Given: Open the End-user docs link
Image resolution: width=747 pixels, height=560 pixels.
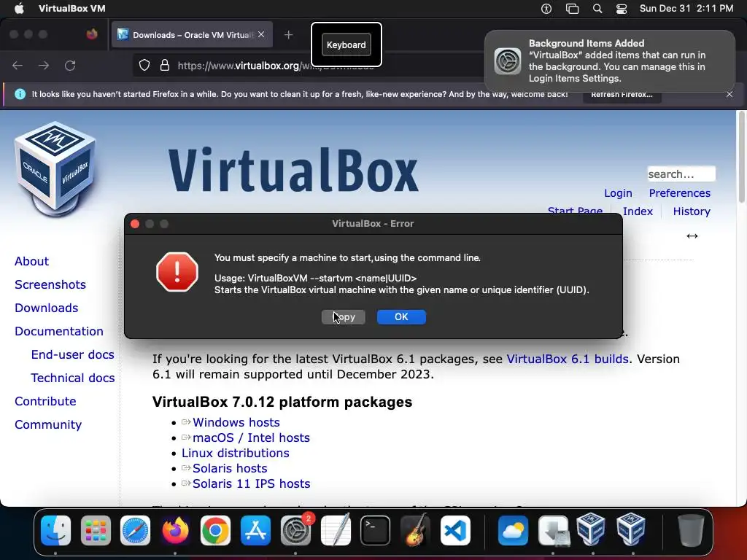Looking at the screenshot, I should tap(72, 354).
